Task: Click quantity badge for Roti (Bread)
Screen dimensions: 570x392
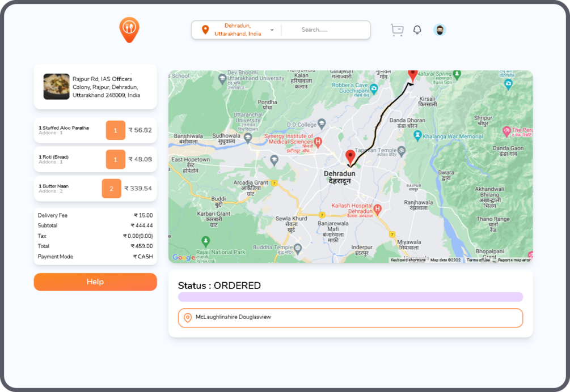Action: [x=116, y=159]
